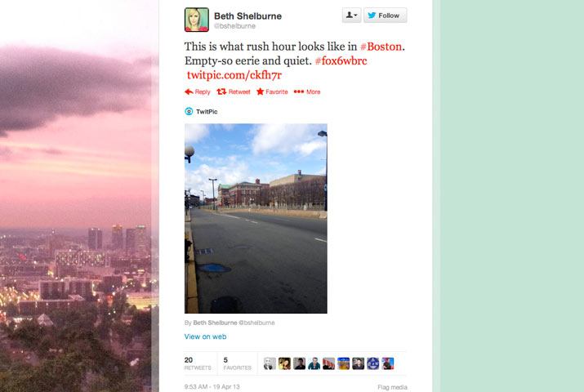Image resolution: width=584 pixels, height=392 pixels.
Task: Reply to the tweet
Action: click(x=198, y=91)
